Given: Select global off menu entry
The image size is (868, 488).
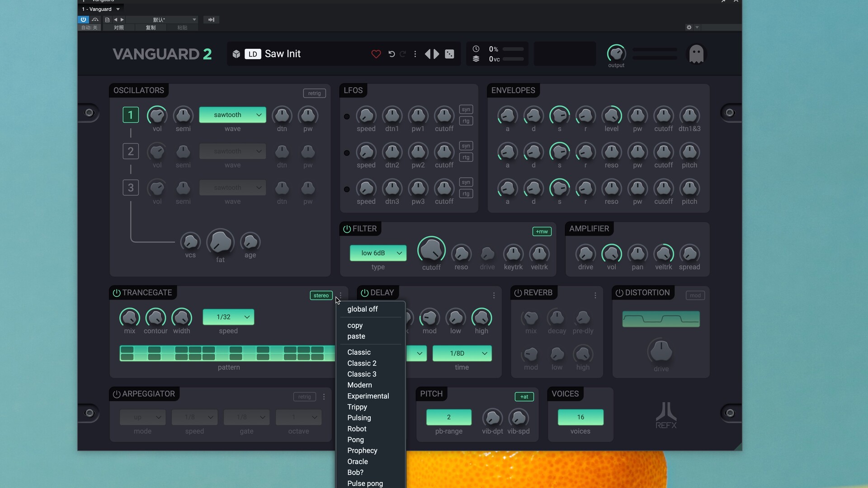Looking at the screenshot, I should [x=362, y=309].
